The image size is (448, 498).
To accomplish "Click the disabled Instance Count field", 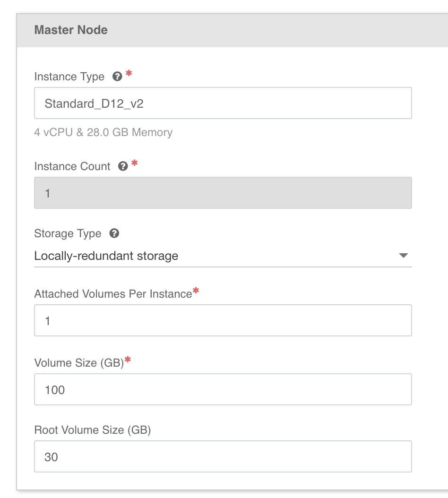I will pos(222,192).
